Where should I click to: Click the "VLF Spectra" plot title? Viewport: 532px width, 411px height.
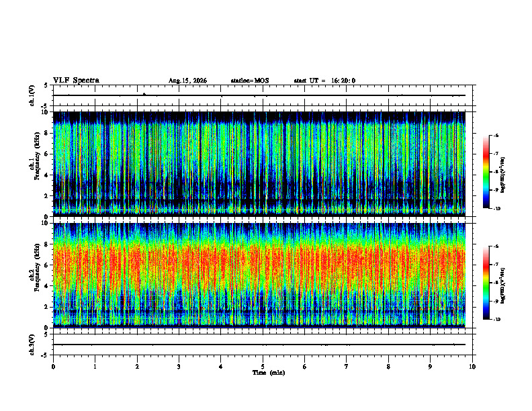(76, 81)
